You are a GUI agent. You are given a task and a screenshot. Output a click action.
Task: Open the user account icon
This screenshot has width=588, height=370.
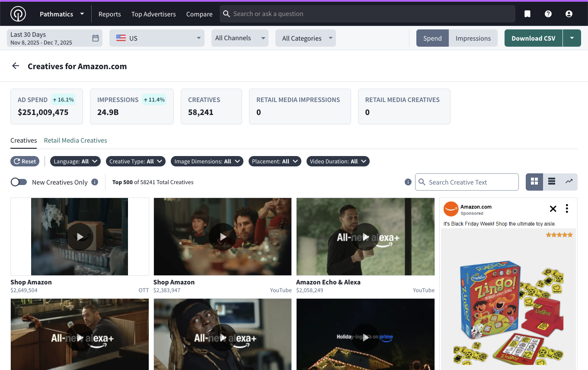click(x=569, y=14)
